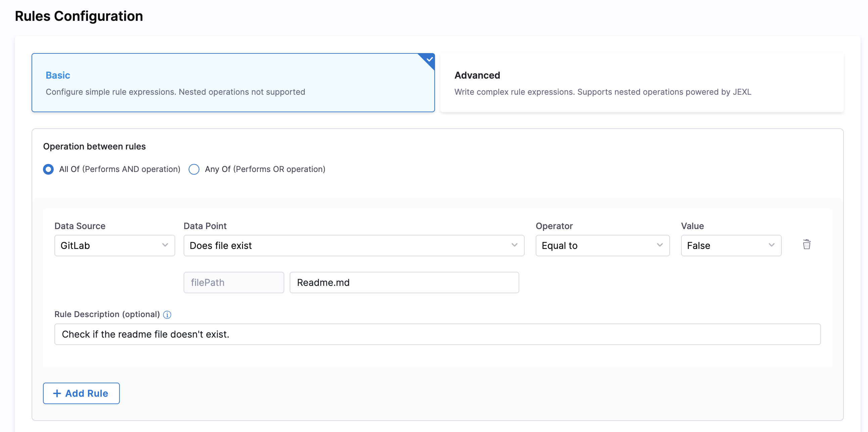Click the Add Rule button

[x=81, y=393]
